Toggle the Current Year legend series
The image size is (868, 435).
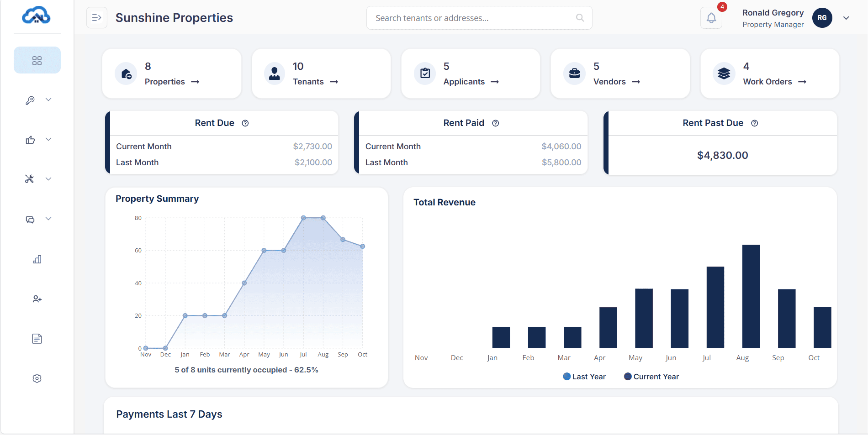[x=651, y=377]
